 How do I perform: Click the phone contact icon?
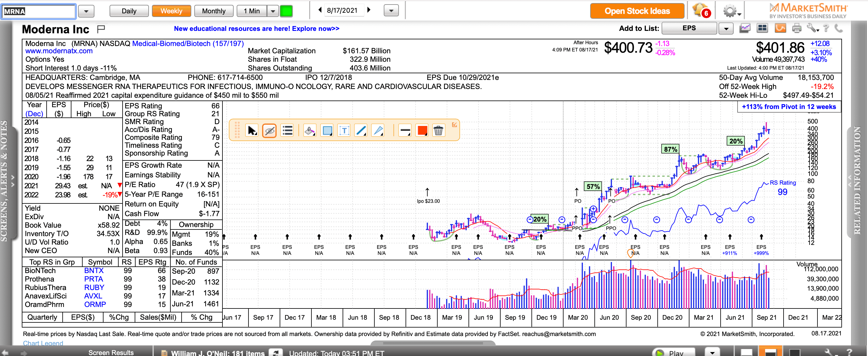[x=839, y=28]
